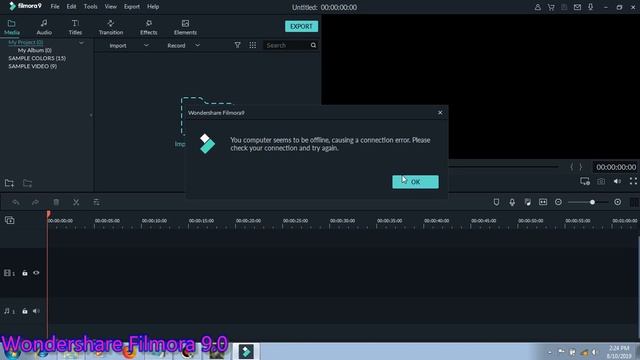
Task: Open the Elements tab
Action: pyautogui.click(x=185, y=27)
